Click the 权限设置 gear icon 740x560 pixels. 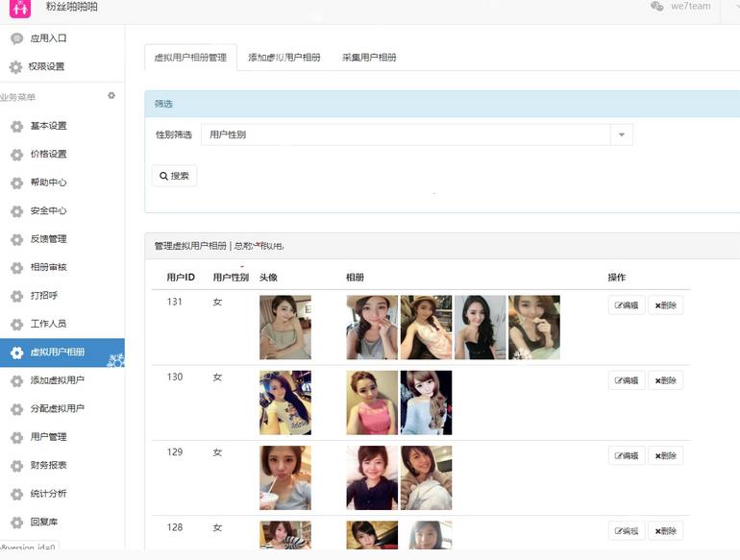15,67
